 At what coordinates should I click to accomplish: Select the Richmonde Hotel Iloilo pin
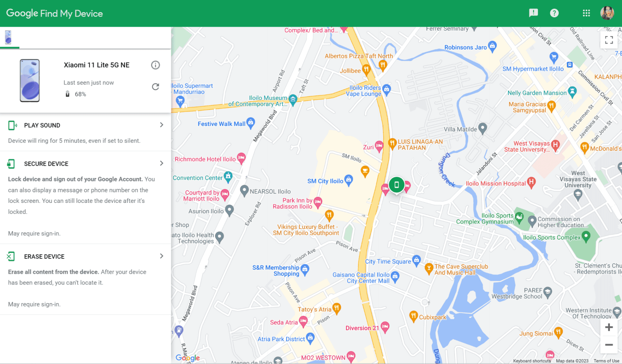241,158
